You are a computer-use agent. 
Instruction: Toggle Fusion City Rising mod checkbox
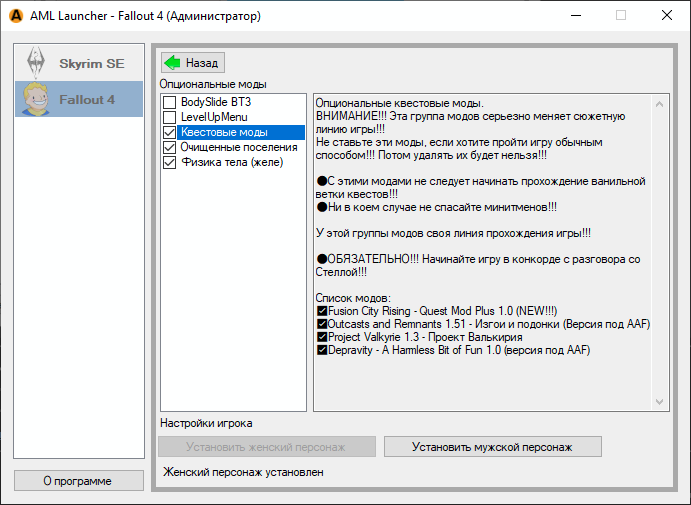click(321, 312)
